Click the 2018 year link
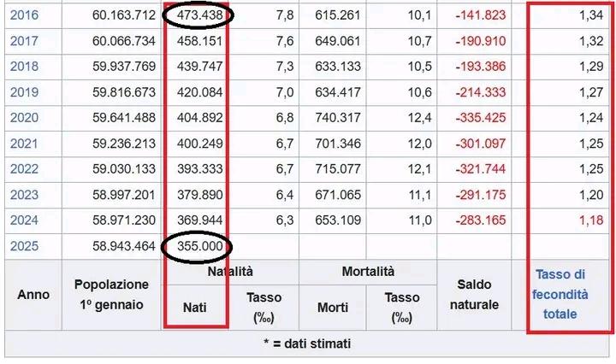The width and height of the screenshot is (616, 364). pyautogui.click(x=24, y=67)
